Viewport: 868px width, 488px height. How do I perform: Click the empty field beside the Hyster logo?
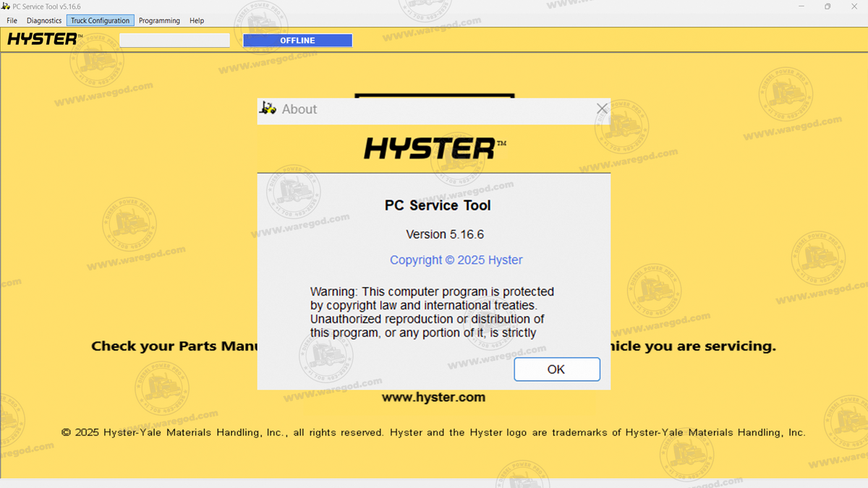(x=174, y=40)
